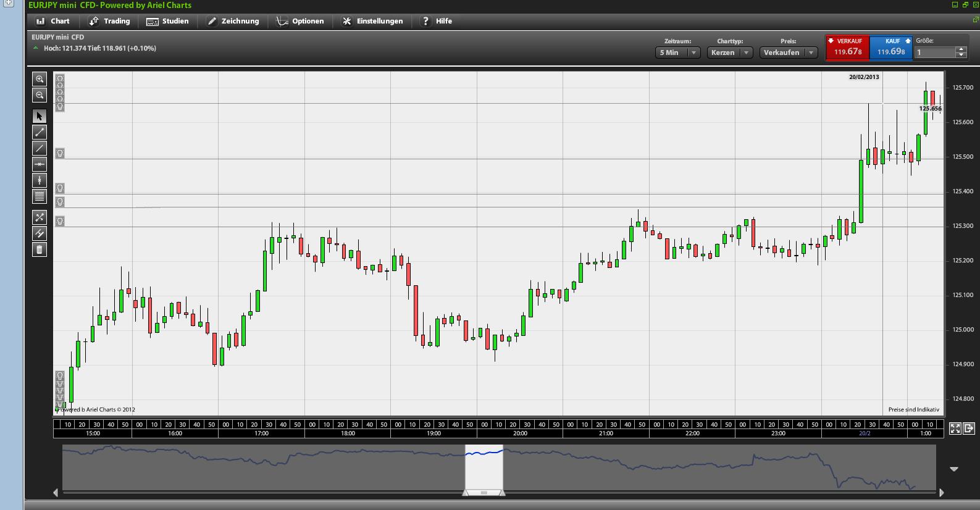The height and width of the screenshot is (510, 980).
Task: Select the horizontal line drawing tool
Action: coord(40,164)
